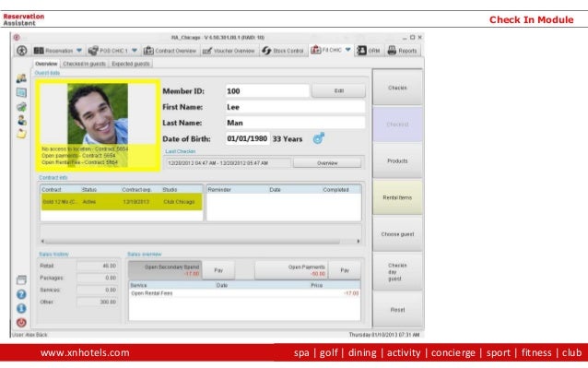Select the Gold 12 Mo contract row
The height and width of the screenshot is (368, 588).
[122, 202]
